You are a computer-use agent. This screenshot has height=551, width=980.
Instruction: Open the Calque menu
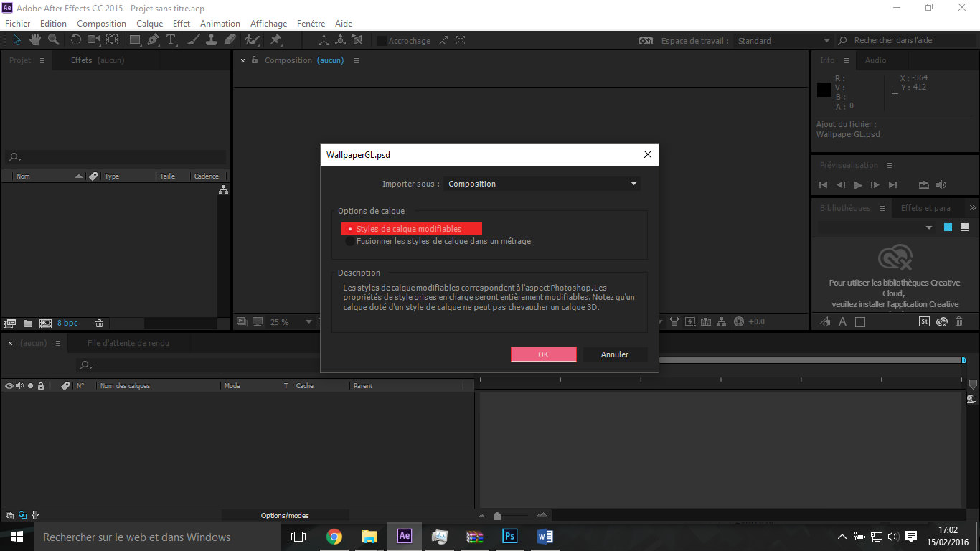coord(150,24)
